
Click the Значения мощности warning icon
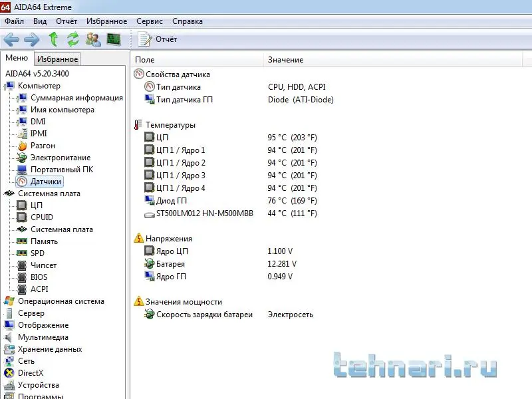(138, 301)
